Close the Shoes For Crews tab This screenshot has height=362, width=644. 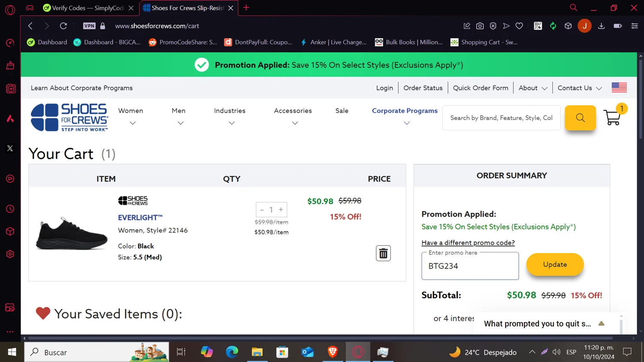tap(231, 8)
